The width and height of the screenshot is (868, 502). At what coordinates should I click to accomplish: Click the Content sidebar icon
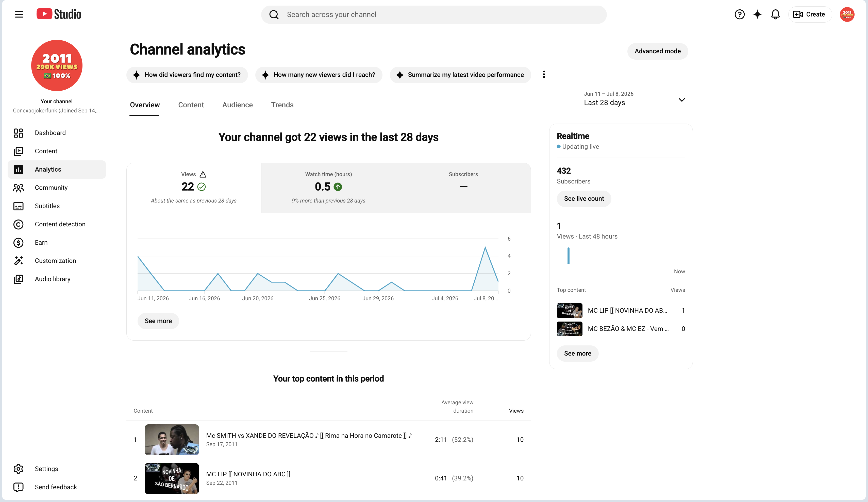(x=18, y=151)
